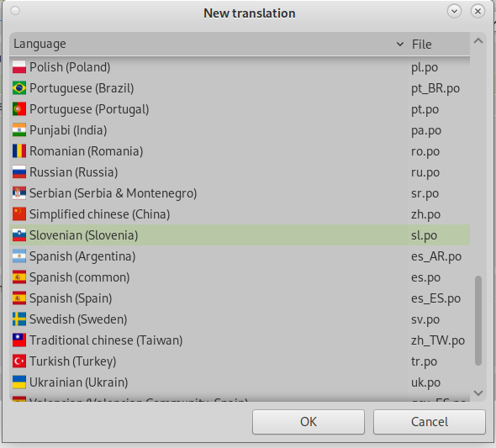
Task: Click the flag beside Spanish (common)
Action: (19, 277)
